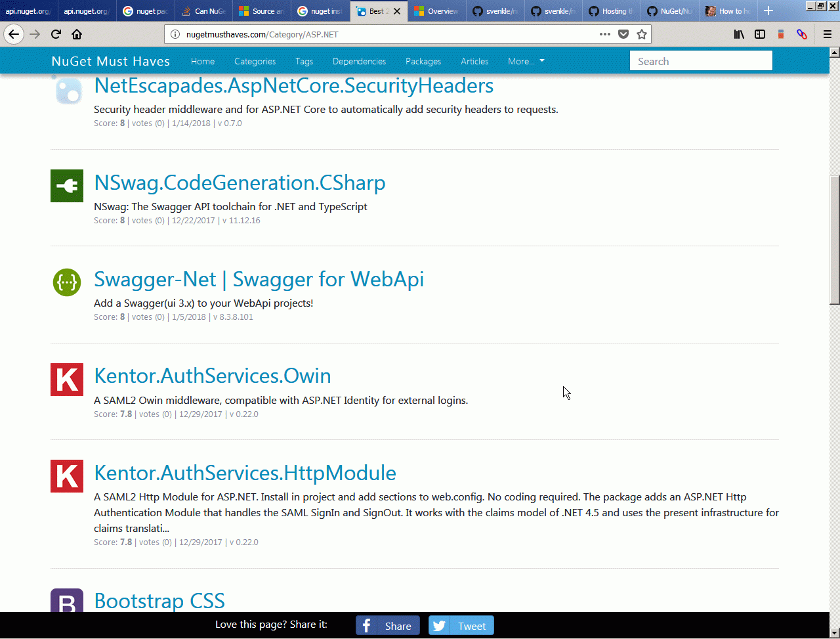Switch to the 'Hosting th' GitHub tab
The height and width of the screenshot is (639, 840).
(x=611, y=11)
